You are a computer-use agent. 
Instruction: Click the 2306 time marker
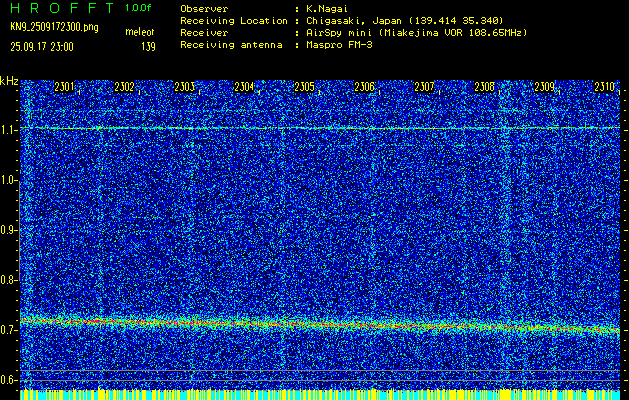click(x=364, y=87)
